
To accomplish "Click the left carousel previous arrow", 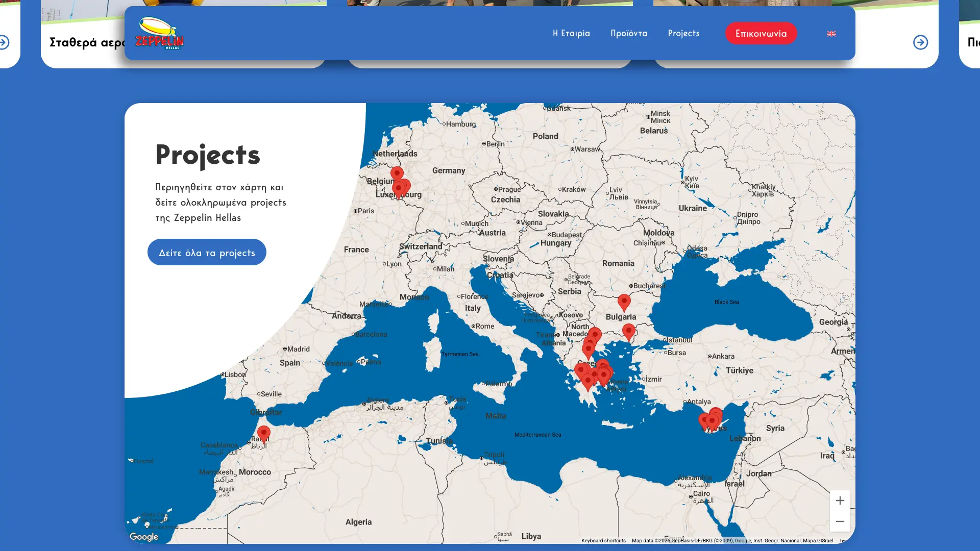I will tap(4, 42).
